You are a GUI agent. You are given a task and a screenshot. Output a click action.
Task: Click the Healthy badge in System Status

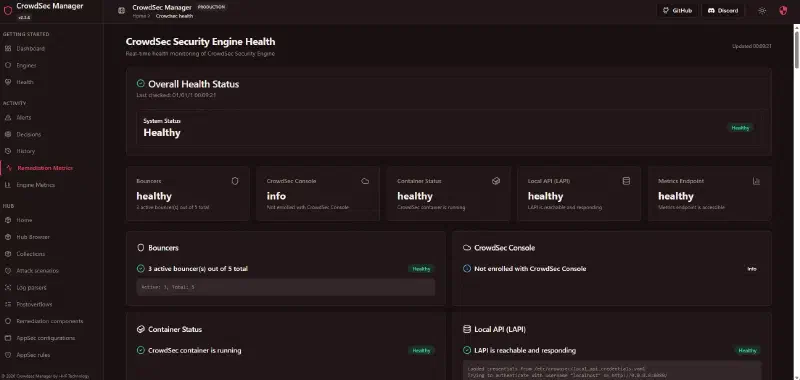(740, 128)
